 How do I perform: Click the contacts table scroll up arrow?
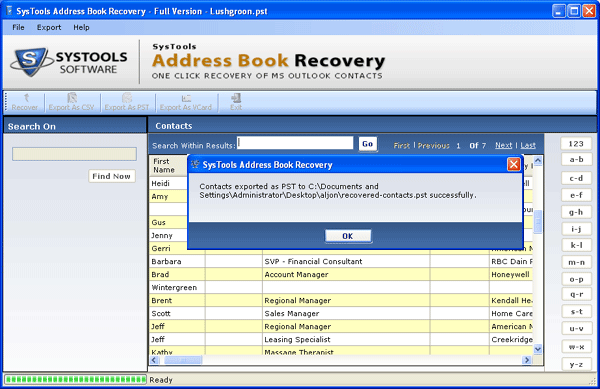click(538, 160)
